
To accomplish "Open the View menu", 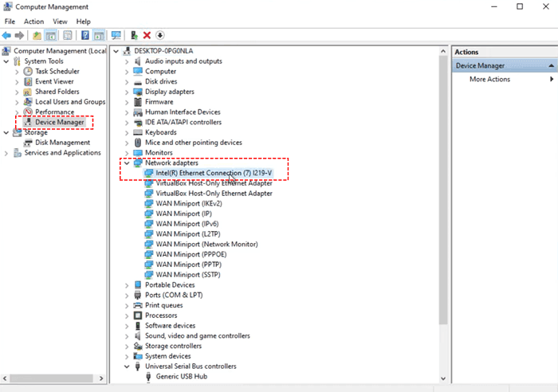I will click(60, 22).
